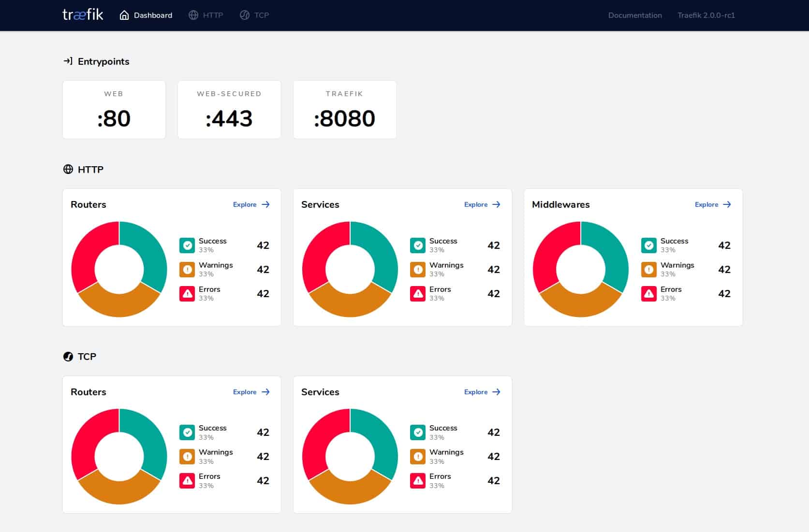Click the Success check icon in TCP Services
The image size is (809, 532).
click(x=418, y=432)
